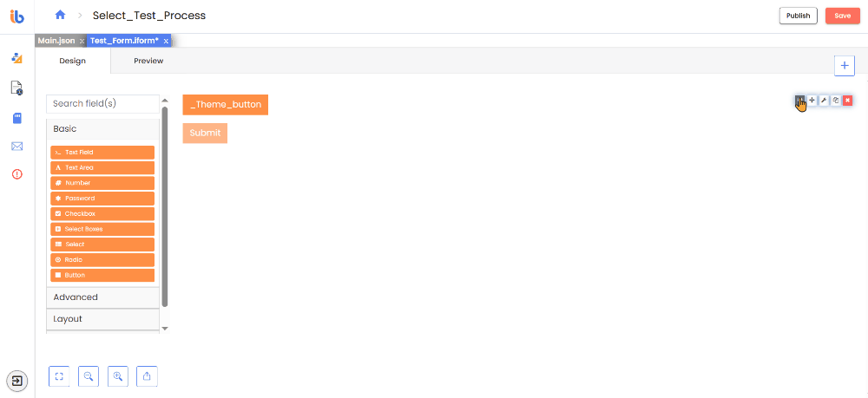Click the export share icon at bottom
This screenshot has width=868, height=398.
coord(148,376)
